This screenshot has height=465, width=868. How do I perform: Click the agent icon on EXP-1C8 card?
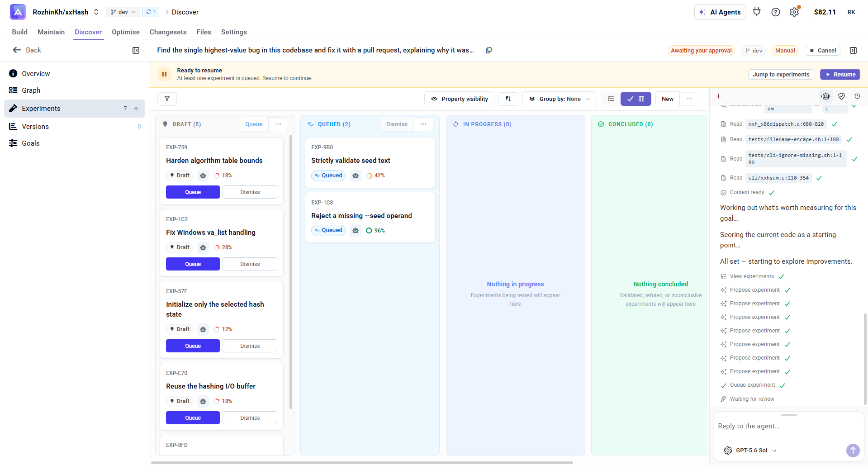pyautogui.click(x=356, y=231)
